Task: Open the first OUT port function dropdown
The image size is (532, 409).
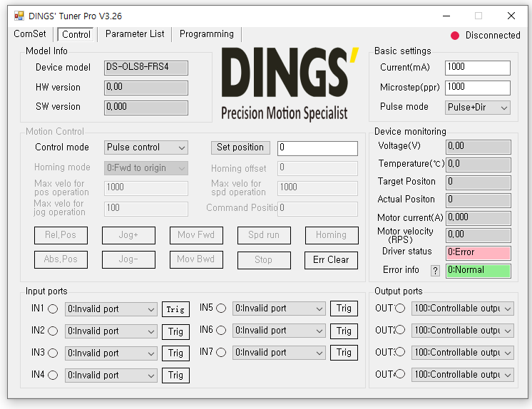Action: 462,309
